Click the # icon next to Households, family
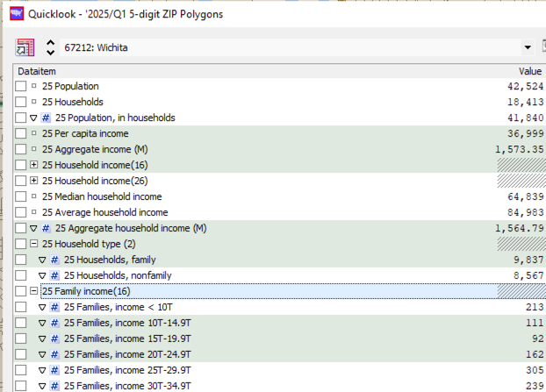 (x=54, y=260)
